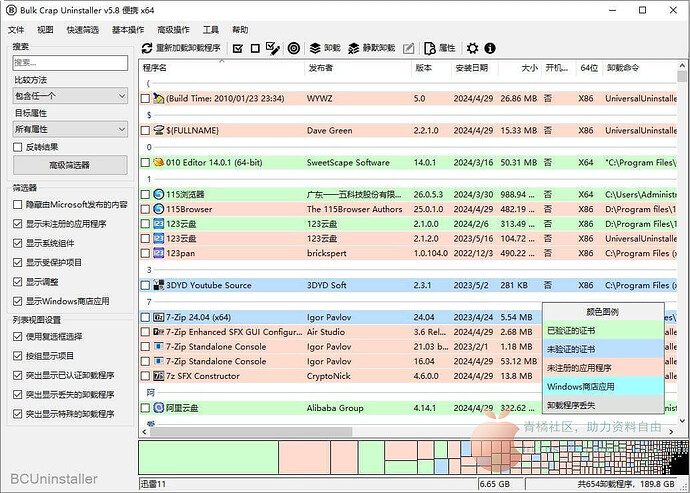
Task: Toggle 使用复选框选择 checkbox
Action: (18, 337)
